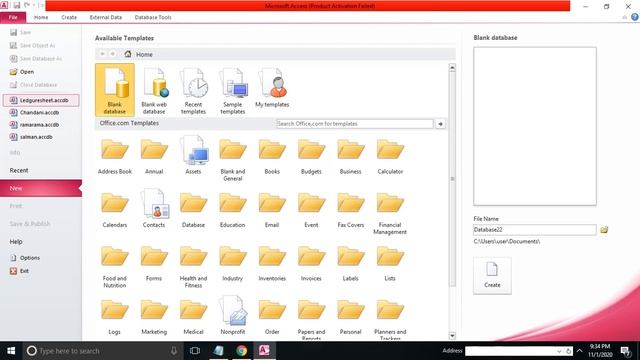Click the templates scrollbar down arrow
The image size is (640, 360).
[x=452, y=336]
